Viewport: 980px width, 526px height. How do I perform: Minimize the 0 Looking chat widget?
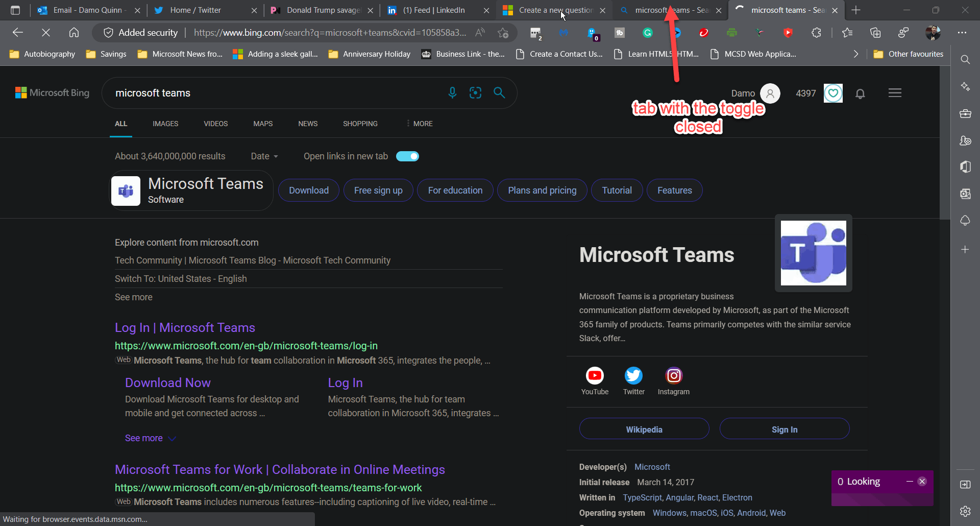click(910, 481)
